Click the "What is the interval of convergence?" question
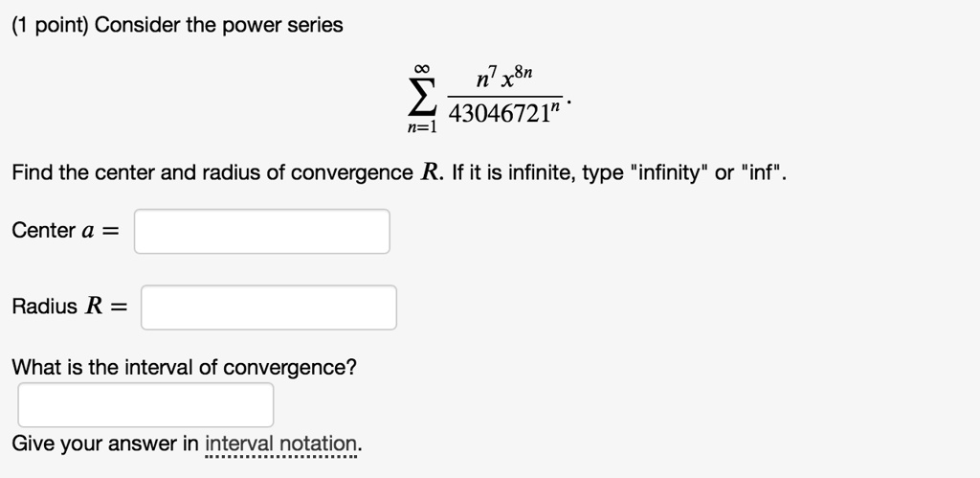Viewport: 980px width, 478px height. coord(184,368)
